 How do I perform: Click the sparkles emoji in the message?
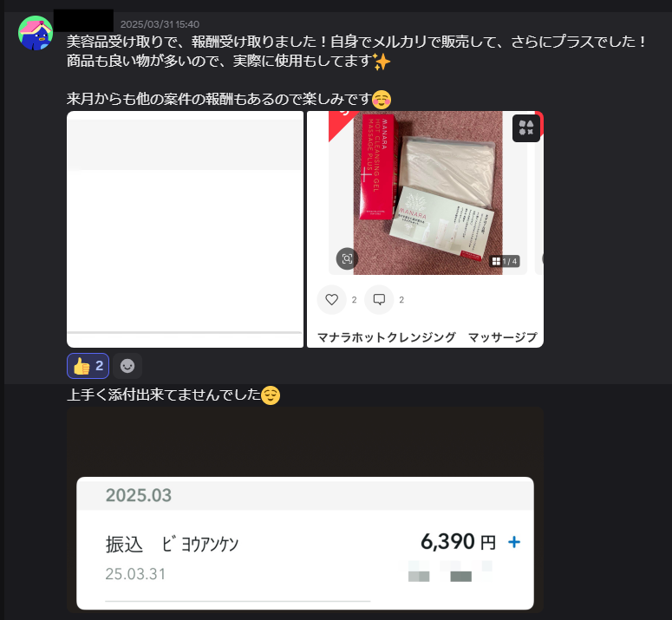[382, 62]
